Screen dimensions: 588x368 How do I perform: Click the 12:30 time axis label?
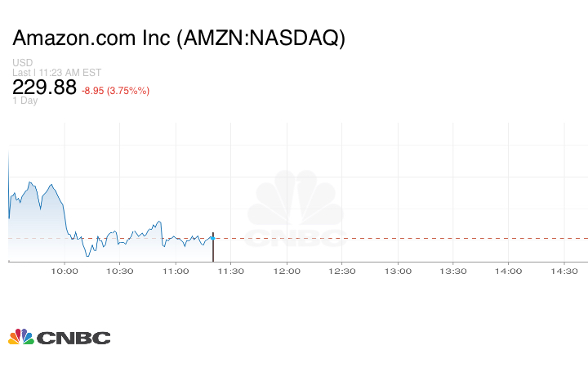pos(342,272)
